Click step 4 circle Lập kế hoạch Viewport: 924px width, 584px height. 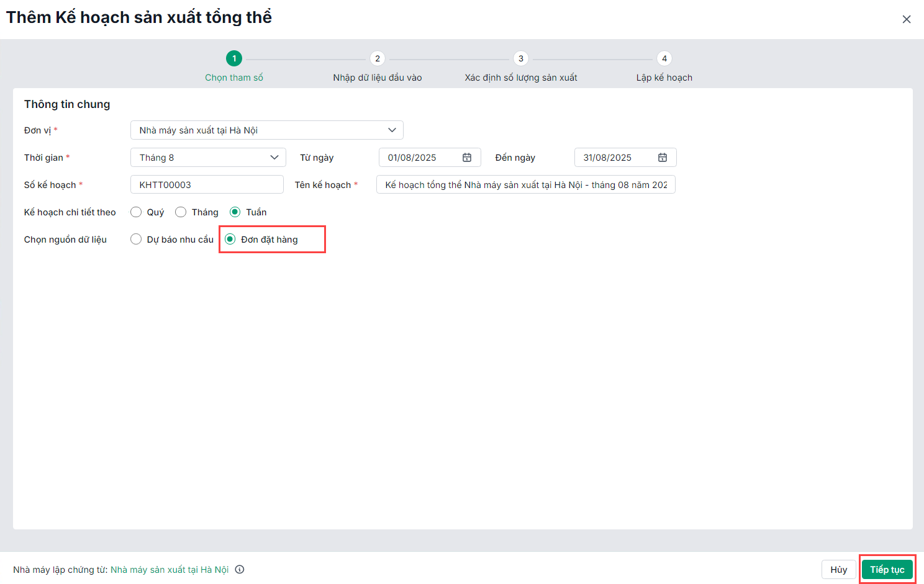pos(664,59)
